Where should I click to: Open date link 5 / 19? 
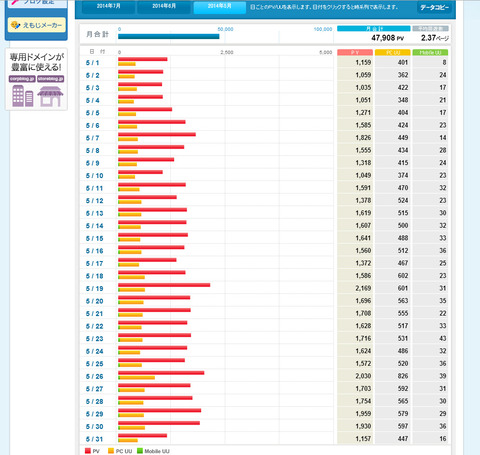(94, 289)
